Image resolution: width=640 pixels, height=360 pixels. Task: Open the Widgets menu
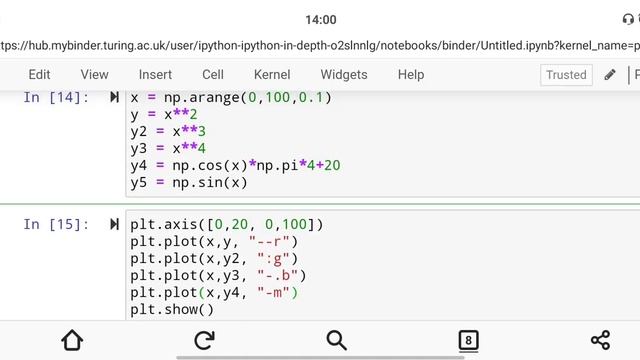tap(344, 75)
